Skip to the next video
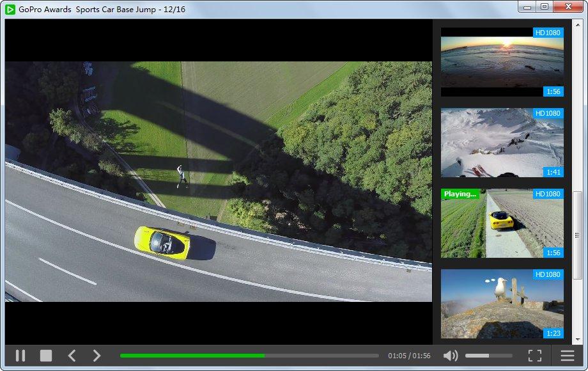This screenshot has width=588, height=371. [97, 355]
